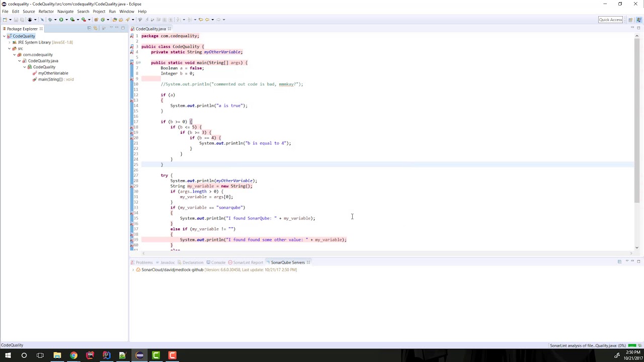Open Package Explorer view menu triangle

click(111, 28)
